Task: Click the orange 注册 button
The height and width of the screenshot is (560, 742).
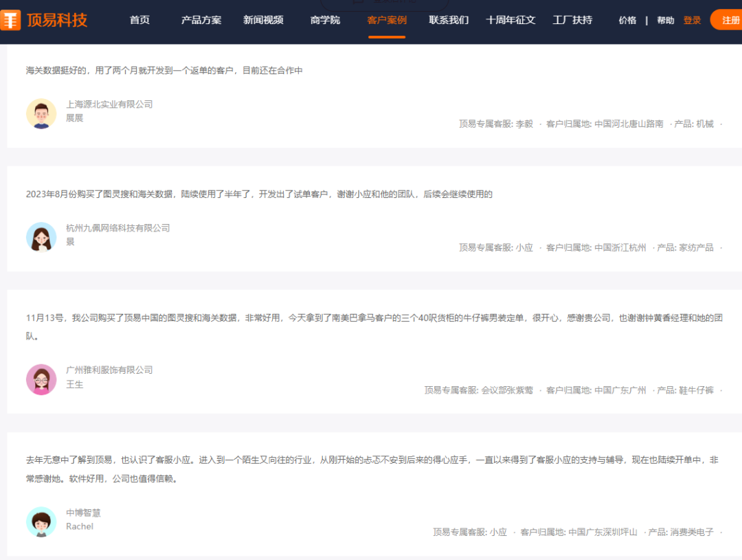Action: pos(727,20)
